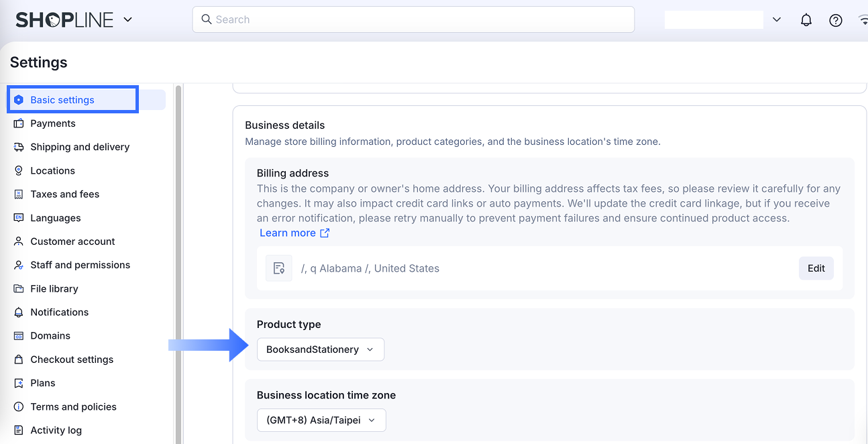Image resolution: width=868 pixels, height=444 pixels.
Task: Expand the account menu chevron
Action: point(777,19)
